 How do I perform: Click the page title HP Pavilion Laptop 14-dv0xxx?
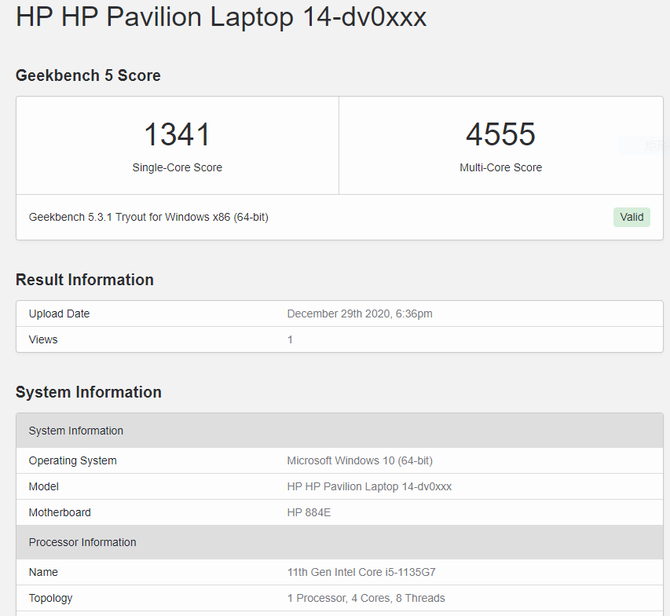[221, 18]
